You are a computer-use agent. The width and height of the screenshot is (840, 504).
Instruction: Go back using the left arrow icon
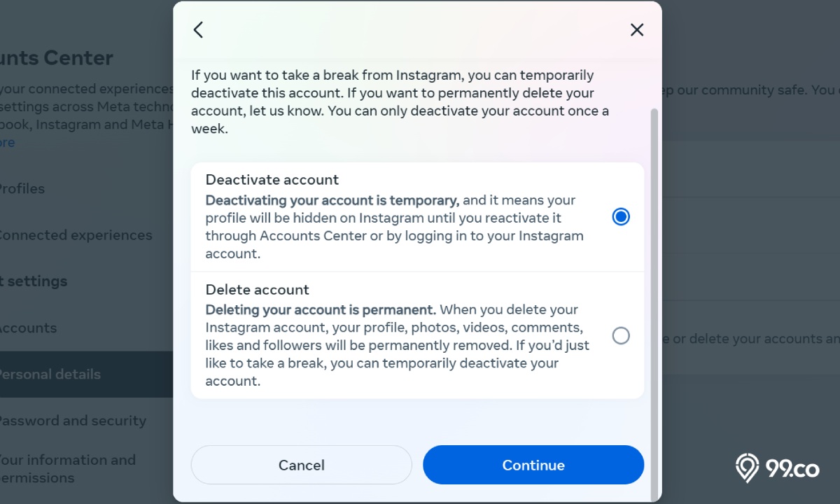198,29
